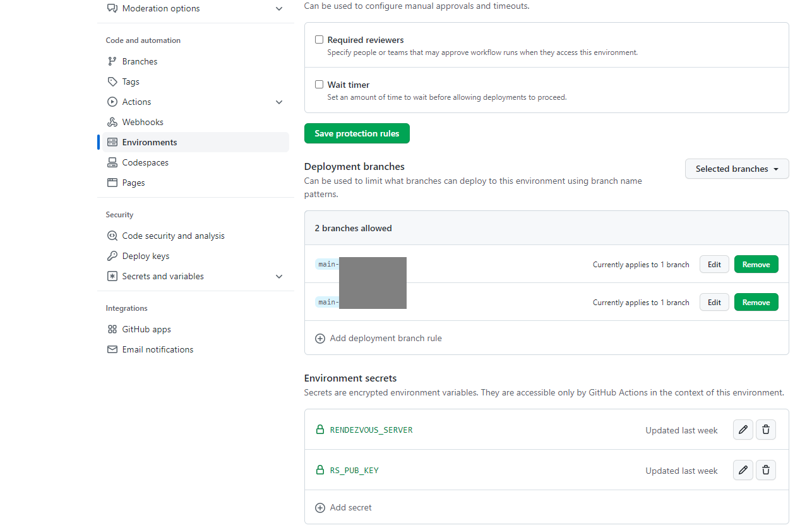The image size is (812, 530).
Task: Collapse the Moderation options section
Action: (x=278, y=8)
